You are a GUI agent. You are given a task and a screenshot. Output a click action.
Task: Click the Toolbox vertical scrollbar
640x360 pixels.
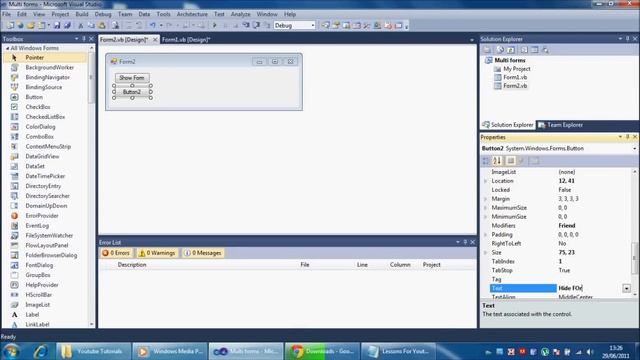pyautogui.click(x=91, y=78)
